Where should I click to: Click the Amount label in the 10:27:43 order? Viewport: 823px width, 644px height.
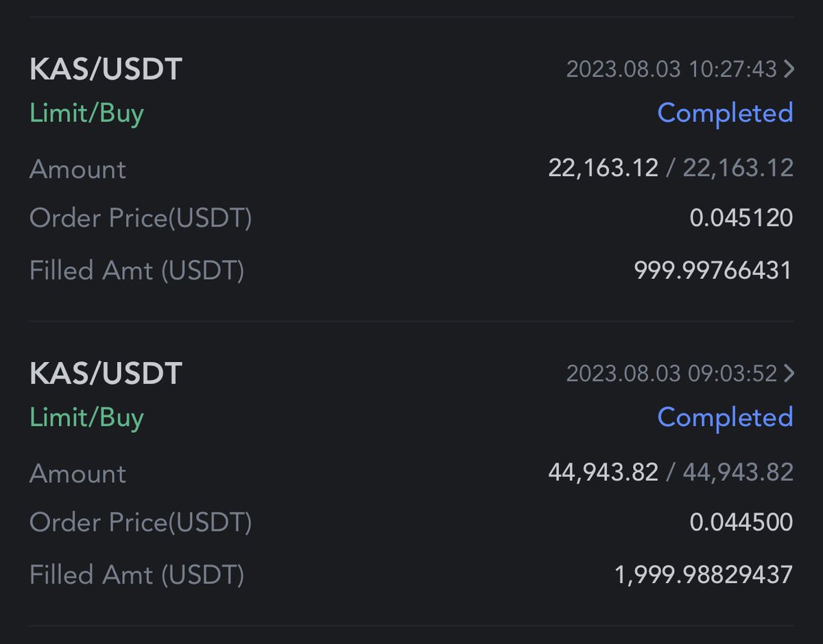pyautogui.click(x=77, y=169)
